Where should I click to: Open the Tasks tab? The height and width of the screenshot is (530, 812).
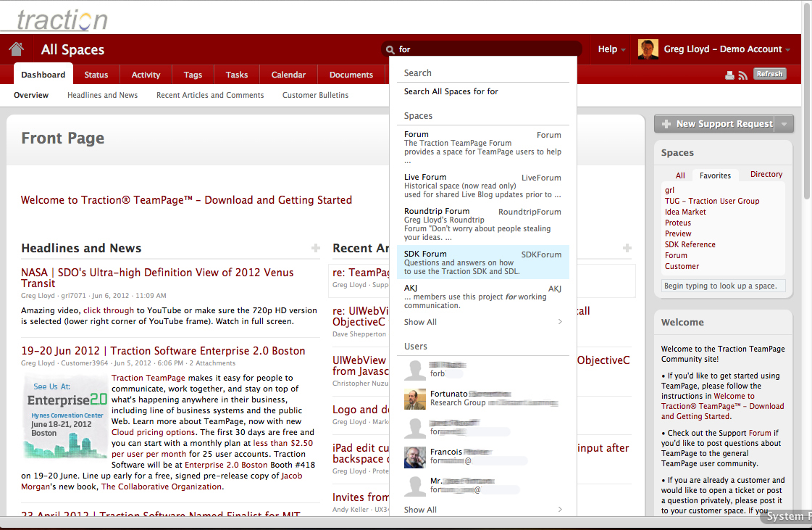click(x=237, y=75)
